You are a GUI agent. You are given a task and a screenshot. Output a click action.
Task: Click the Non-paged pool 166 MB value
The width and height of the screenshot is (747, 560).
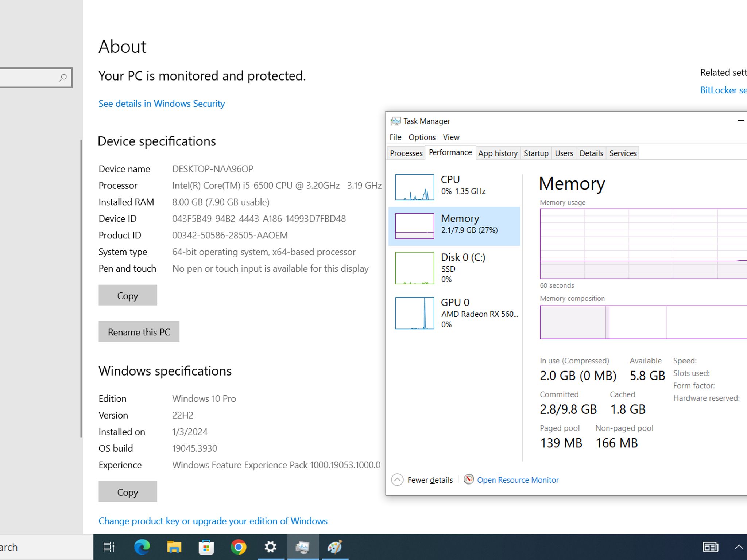click(617, 443)
